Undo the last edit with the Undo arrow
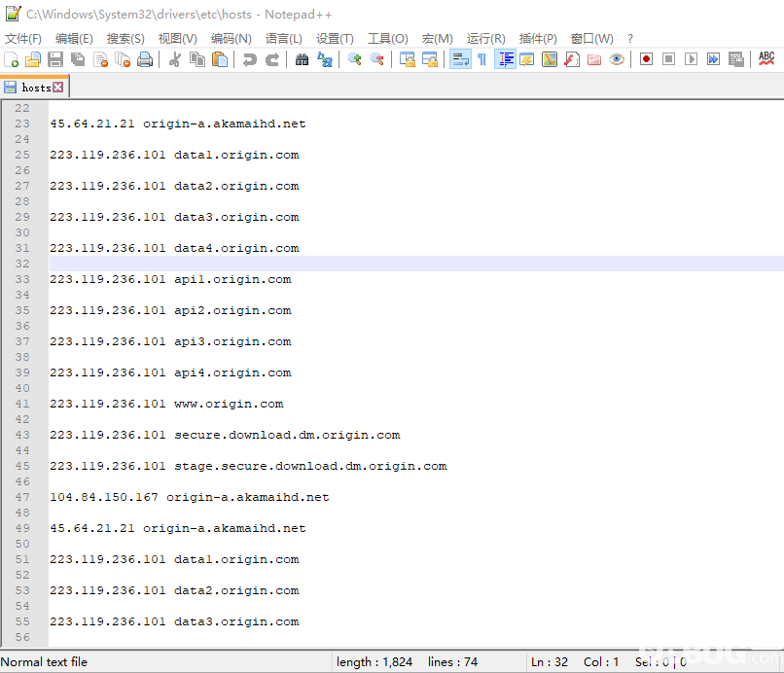Image resolution: width=784 pixels, height=673 pixels. (249, 59)
